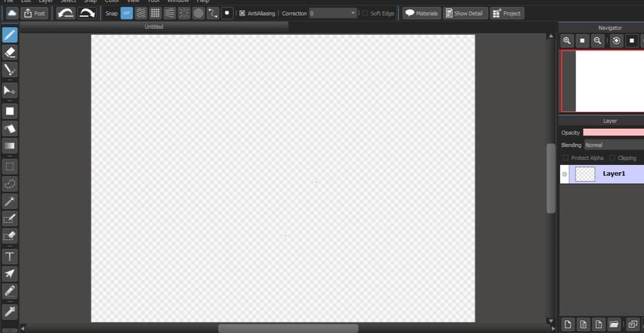This screenshot has height=333, width=644.
Task: Enable crisscross grid snap
Action: pos(155,13)
